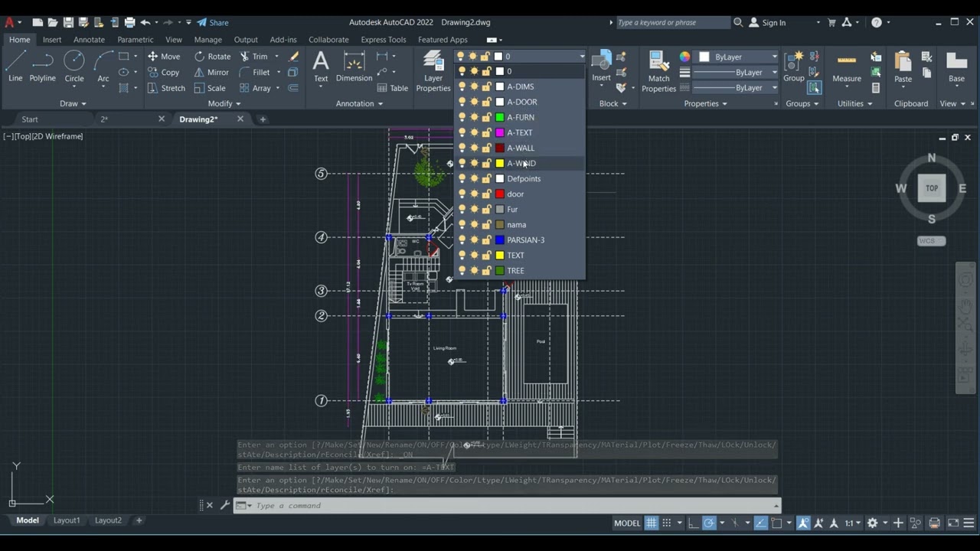Viewport: 980px width, 551px height.
Task: Open the Insert ribbon tab
Action: (52, 40)
